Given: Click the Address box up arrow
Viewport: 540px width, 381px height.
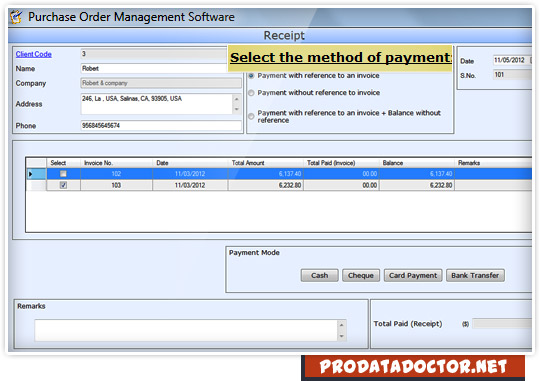Looking at the screenshot, I should (x=237, y=99).
